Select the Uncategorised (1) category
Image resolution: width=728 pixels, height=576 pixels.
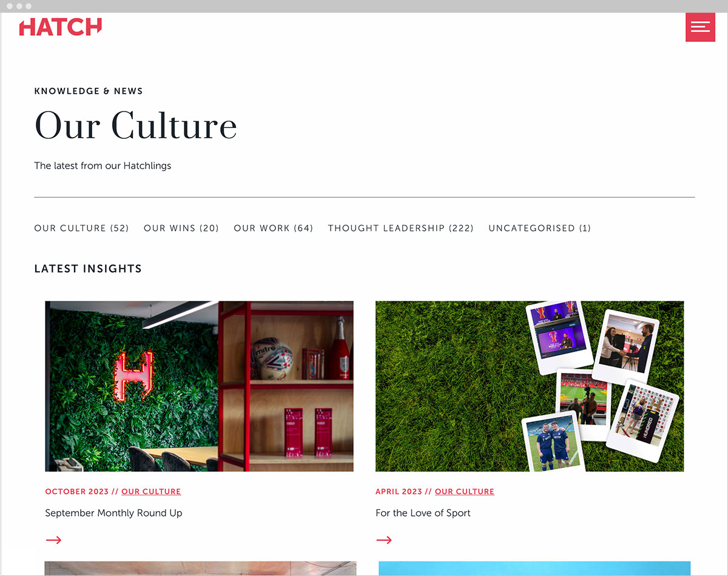click(x=539, y=228)
